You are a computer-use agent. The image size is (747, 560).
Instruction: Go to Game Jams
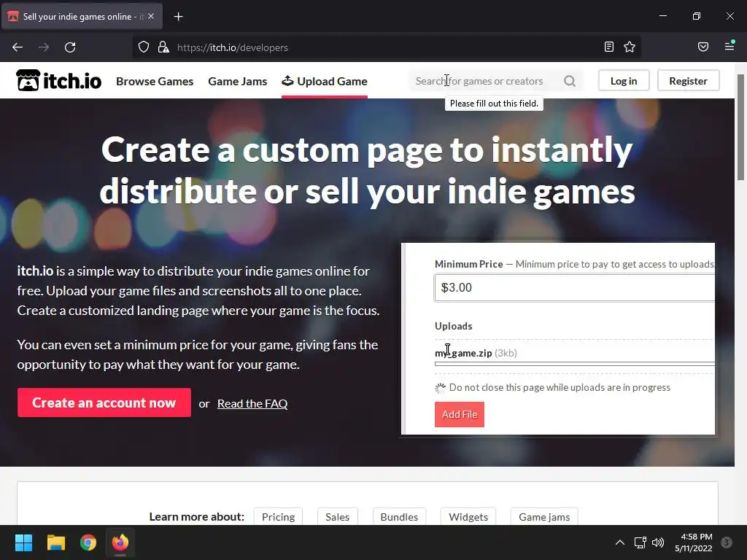238,82
